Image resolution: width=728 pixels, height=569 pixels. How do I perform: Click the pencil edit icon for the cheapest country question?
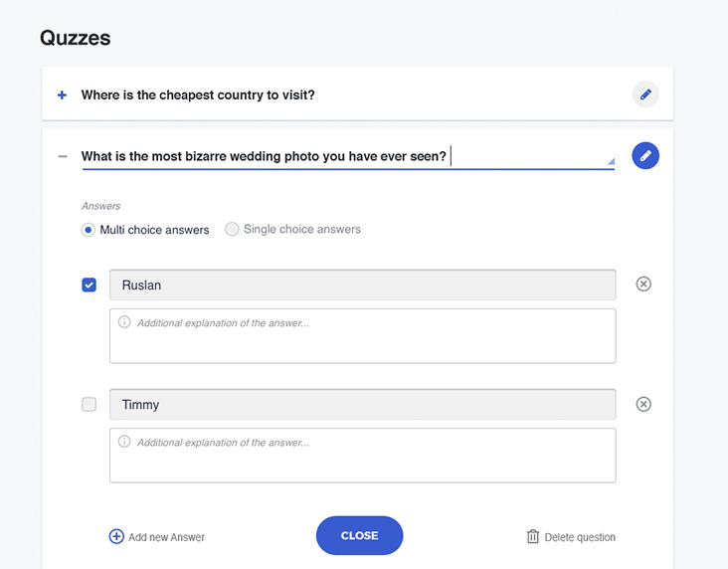point(645,95)
